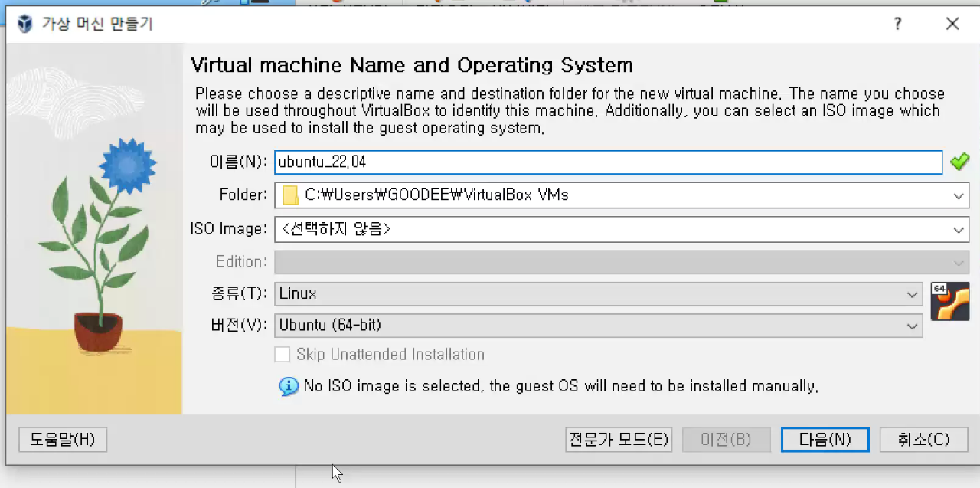
Task: Click the 다음(N) next button
Action: (825, 440)
